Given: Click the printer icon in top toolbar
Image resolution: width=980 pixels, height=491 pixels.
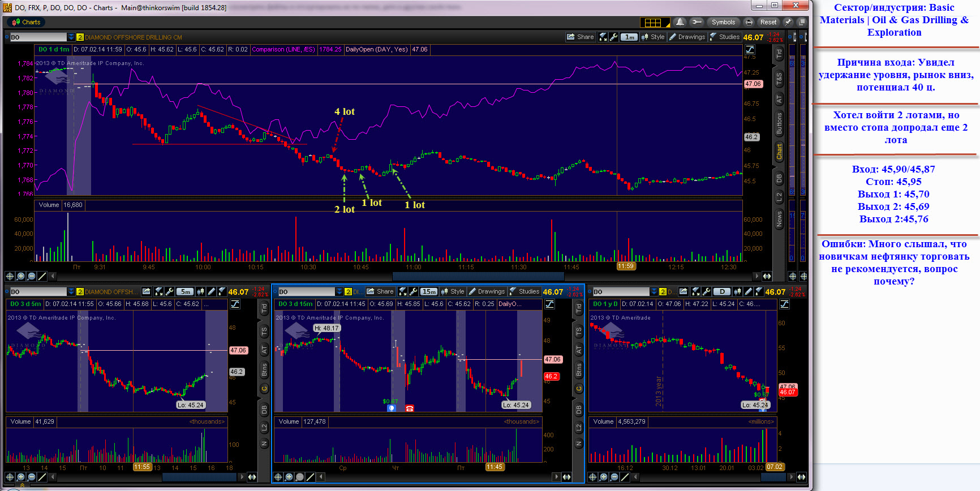Looking at the screenshot, I should (749, 22).
